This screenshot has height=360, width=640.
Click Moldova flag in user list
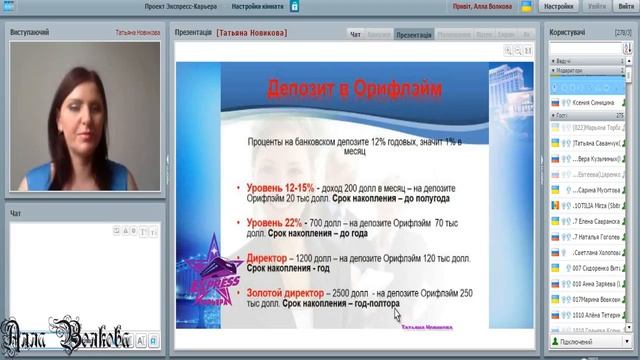point(555,206)
